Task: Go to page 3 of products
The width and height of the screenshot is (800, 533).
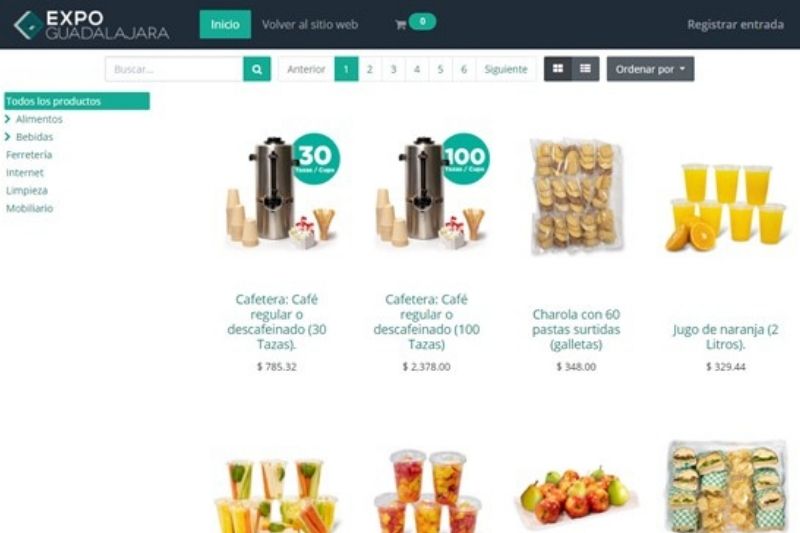Action: (393, 69)
